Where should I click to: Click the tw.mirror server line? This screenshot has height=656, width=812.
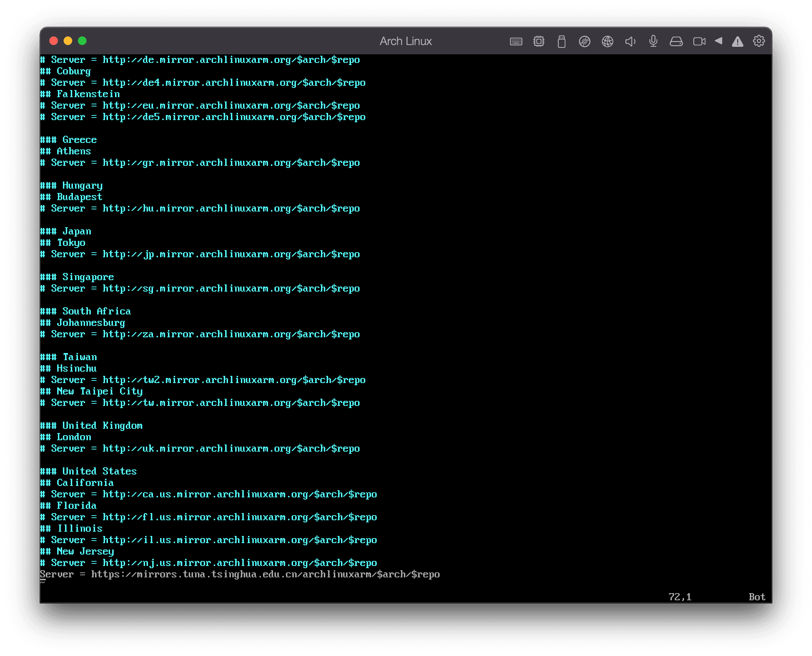200,403
